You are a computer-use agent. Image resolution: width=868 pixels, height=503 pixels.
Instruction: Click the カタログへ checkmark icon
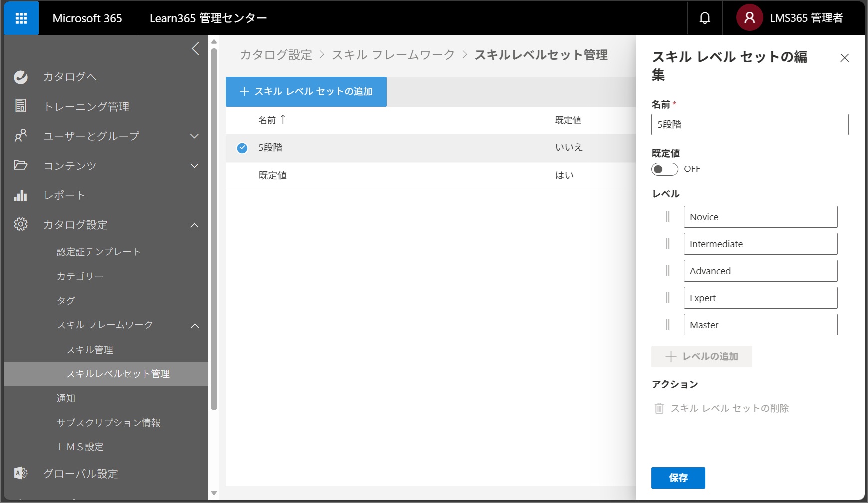tap(21, 77)
